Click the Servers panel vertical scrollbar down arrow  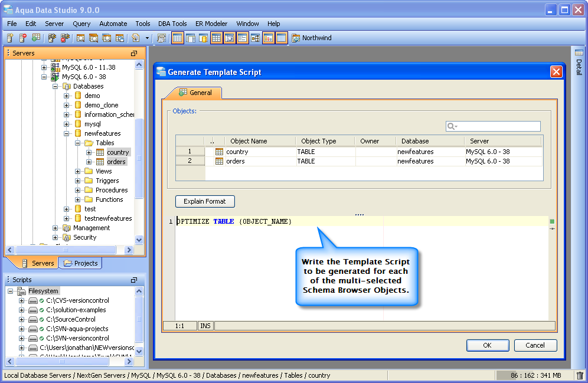click(139, 240)
